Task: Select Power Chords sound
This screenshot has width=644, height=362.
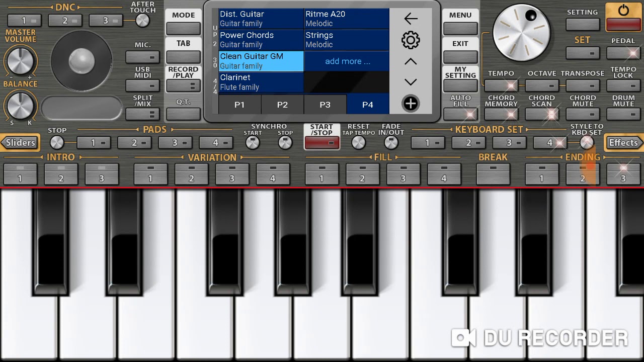Action: click(x=261, y=40)
